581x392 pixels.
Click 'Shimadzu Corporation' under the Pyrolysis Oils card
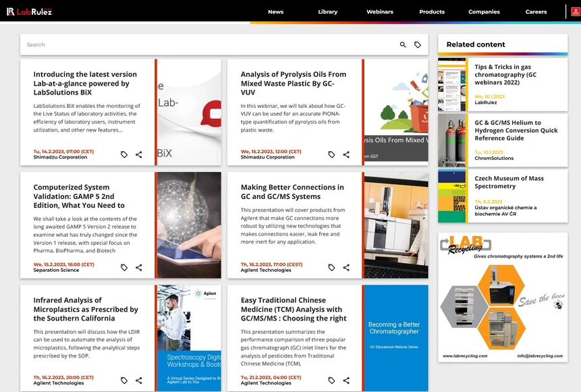click(x=267, y=157)
